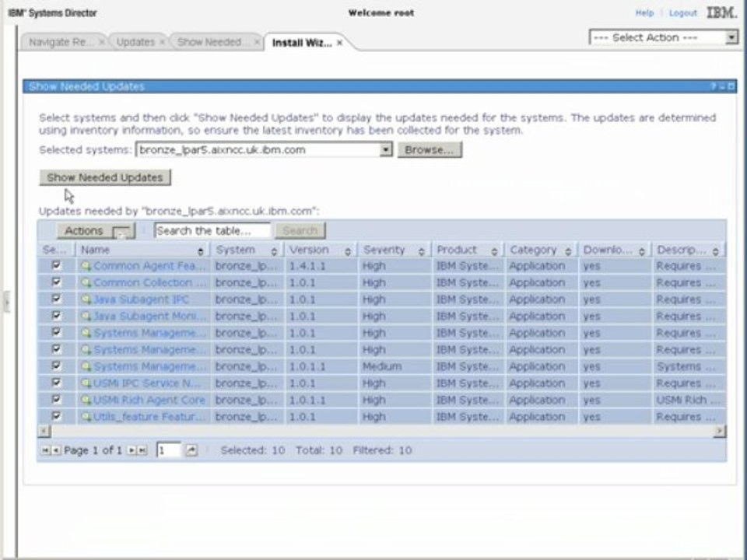747x560 pixels.
Task: Open the table Actions menu
Action: (96, 231)
